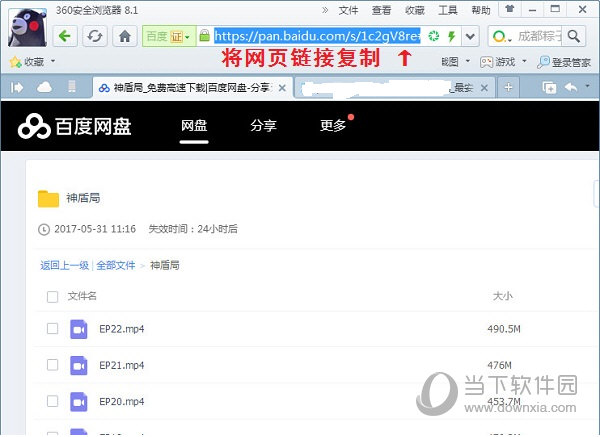Click the green lock security icon

tap(205, 36)
